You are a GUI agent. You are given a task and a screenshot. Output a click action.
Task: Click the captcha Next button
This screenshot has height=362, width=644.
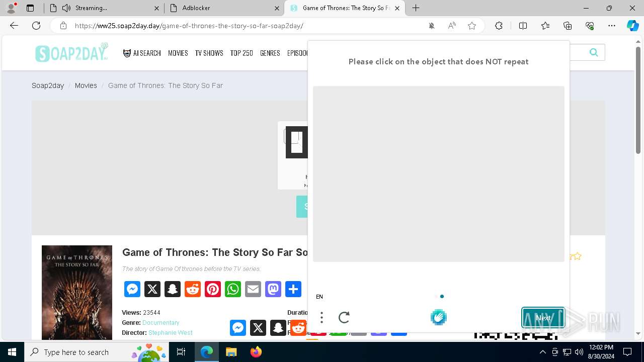click(x=543, y=318)
